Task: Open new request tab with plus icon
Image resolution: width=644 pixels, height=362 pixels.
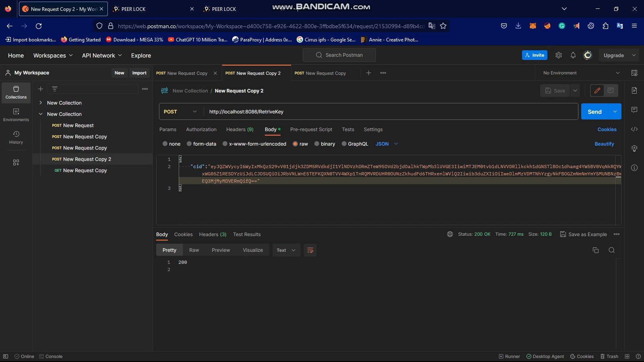Action: coord(369,73)
